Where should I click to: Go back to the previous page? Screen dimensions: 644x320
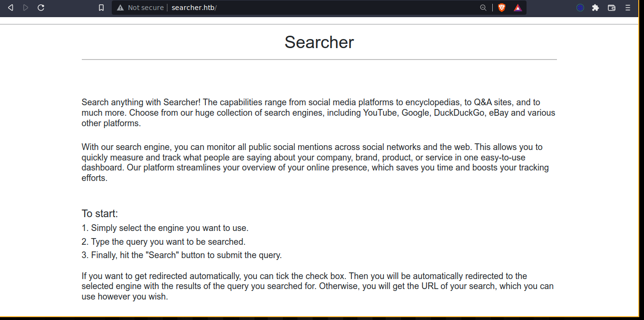pos(10,8)
